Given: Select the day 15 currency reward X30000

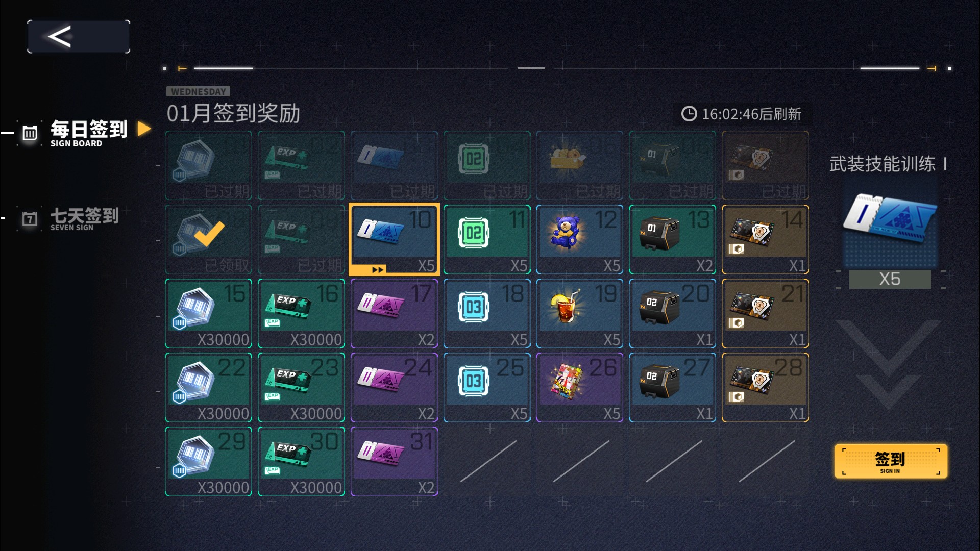Looking at the screenshot, I should pos(208,313).
